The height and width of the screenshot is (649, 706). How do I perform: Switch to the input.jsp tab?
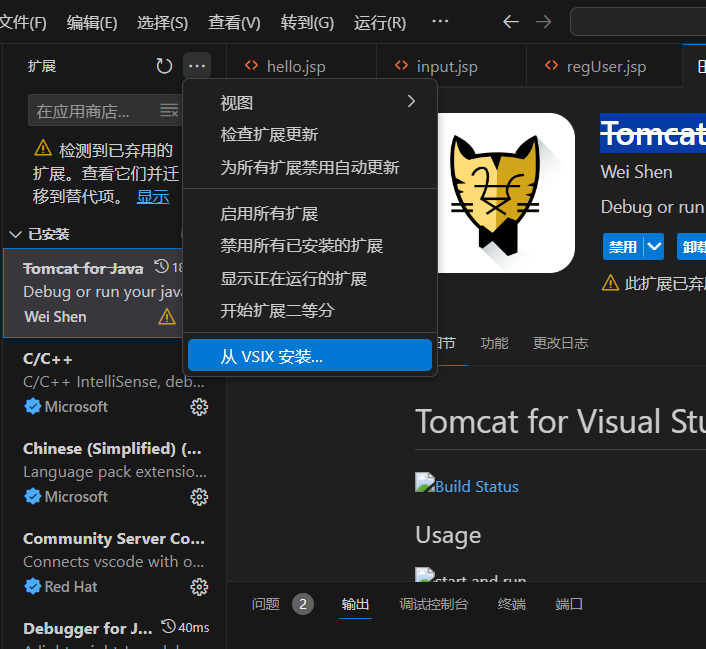[451, 66]
